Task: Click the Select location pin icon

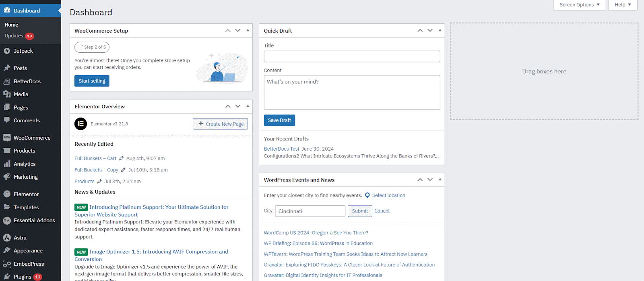Action: 367,195
